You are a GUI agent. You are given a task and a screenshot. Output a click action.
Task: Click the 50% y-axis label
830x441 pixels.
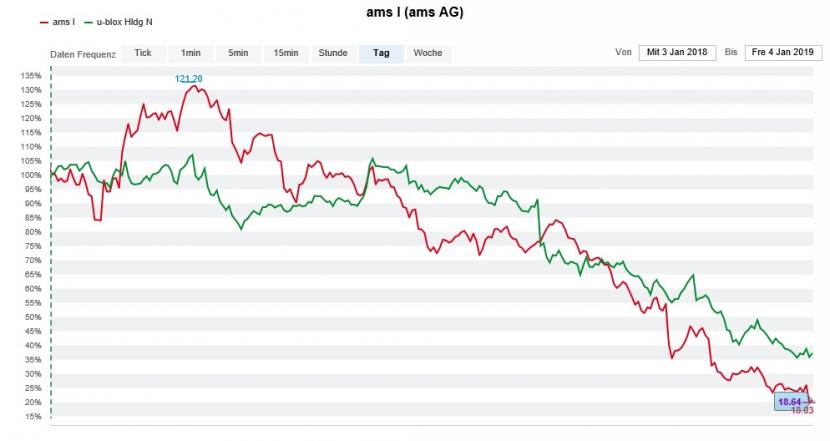tap(33, 317)
